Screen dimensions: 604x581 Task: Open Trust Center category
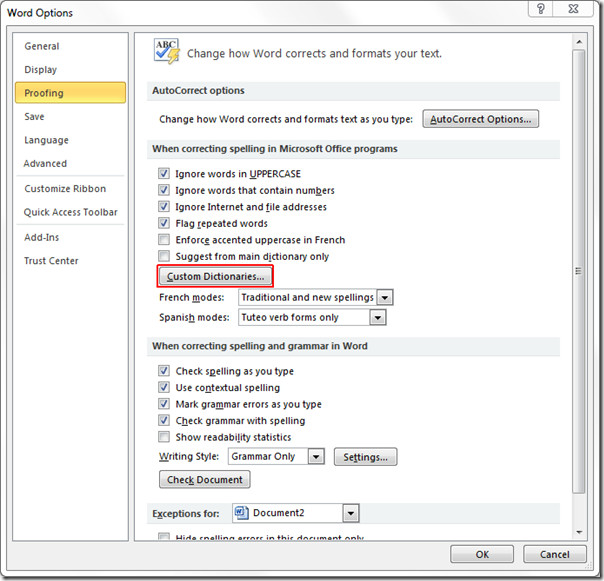pyautogui.click(x=70, y=260)
